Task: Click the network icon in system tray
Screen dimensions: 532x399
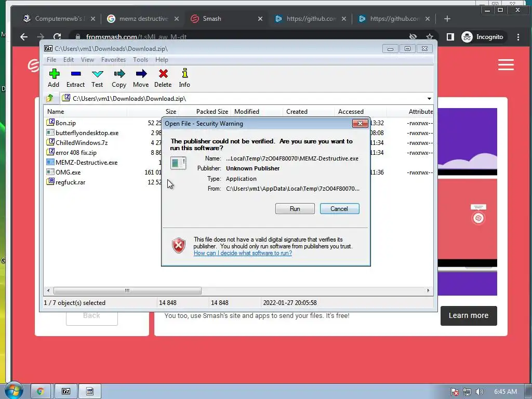Action: click(x=467, y=392)
